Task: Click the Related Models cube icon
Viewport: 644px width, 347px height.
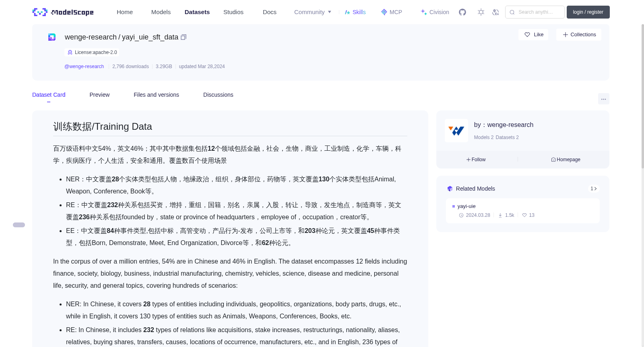Action: pyautogui.click(x=450, y=189)
